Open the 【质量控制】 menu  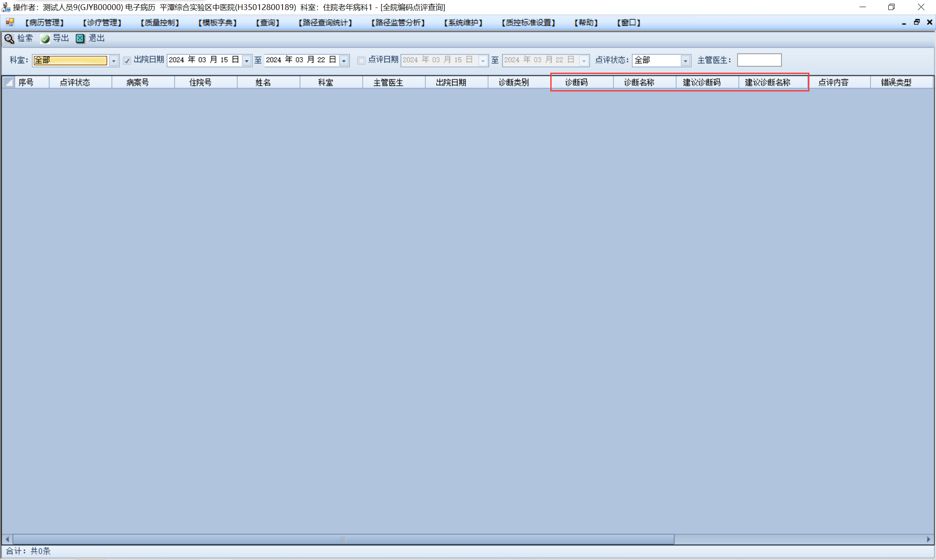coord(160,23)
